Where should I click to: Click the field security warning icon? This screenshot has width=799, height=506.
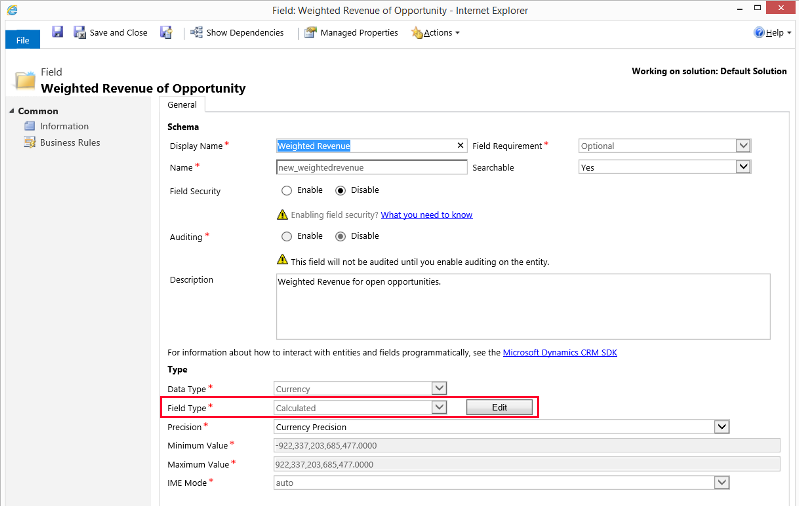[x=282, y=215]
